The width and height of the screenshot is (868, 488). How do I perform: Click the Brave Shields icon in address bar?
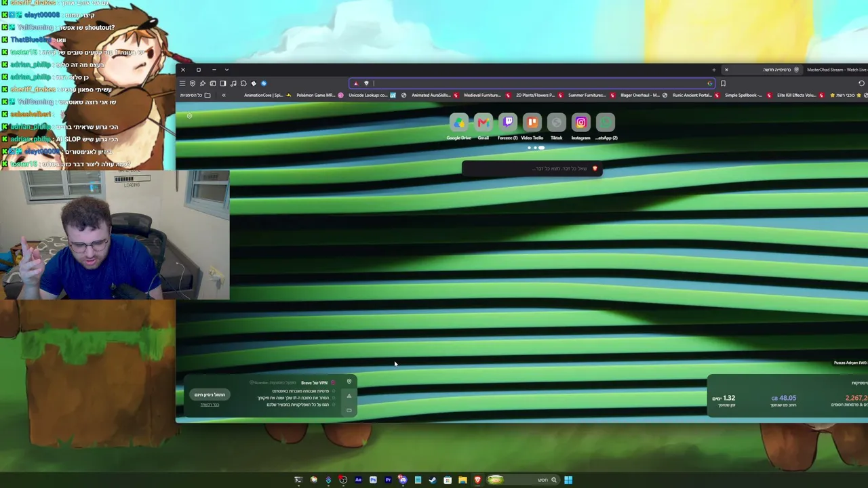(x=366, y=83)
